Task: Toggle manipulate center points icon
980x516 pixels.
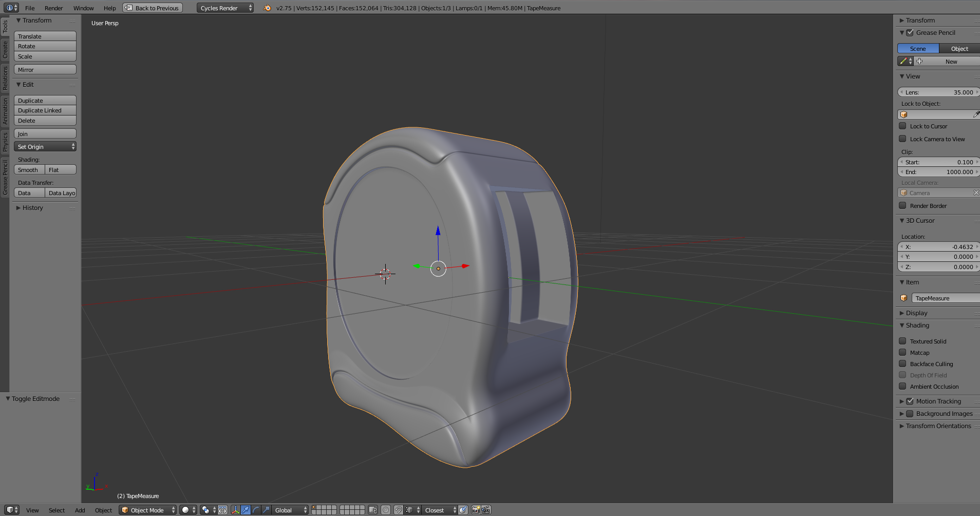Action: coord(222,510)
